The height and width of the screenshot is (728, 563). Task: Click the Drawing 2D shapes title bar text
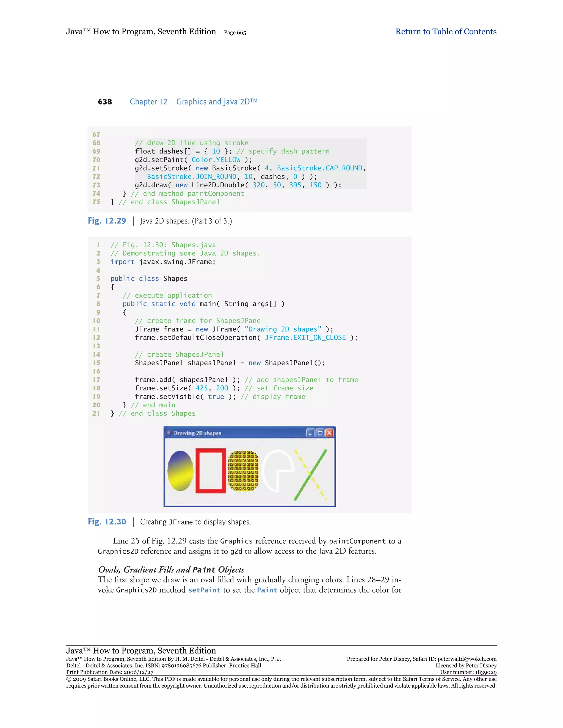197,433
